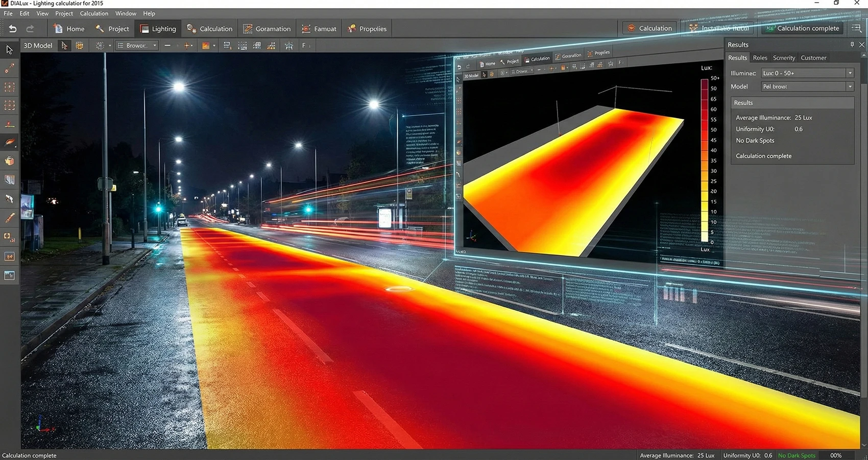Toggle the Lighting ribbon mode
Screen dimensions: 868x460
tap(158, 29)
